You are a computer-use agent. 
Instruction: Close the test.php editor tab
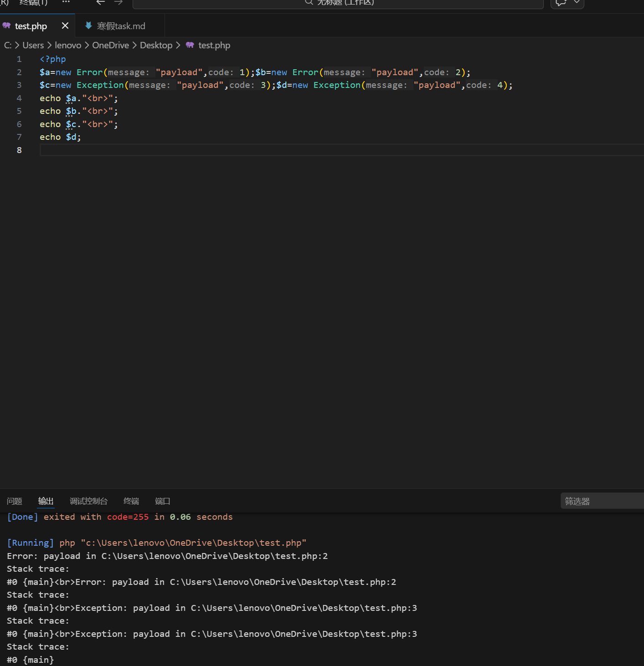(65, 26)
